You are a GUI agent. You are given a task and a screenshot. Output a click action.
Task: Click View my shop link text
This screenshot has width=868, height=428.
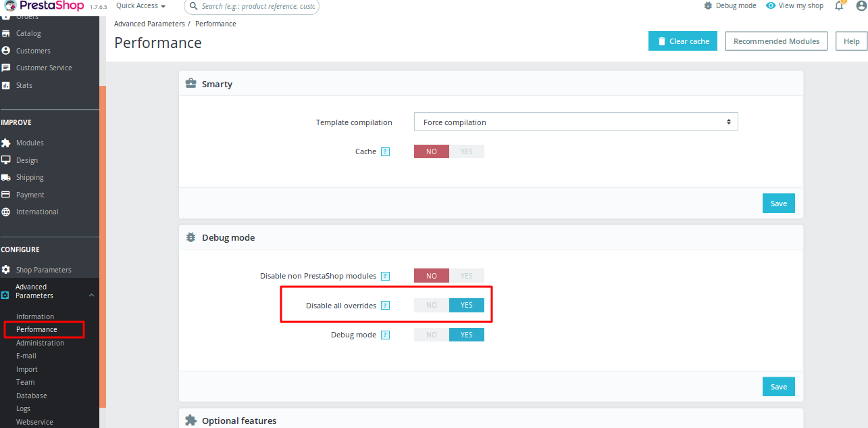pyautogui.click(x=801, y=5)
